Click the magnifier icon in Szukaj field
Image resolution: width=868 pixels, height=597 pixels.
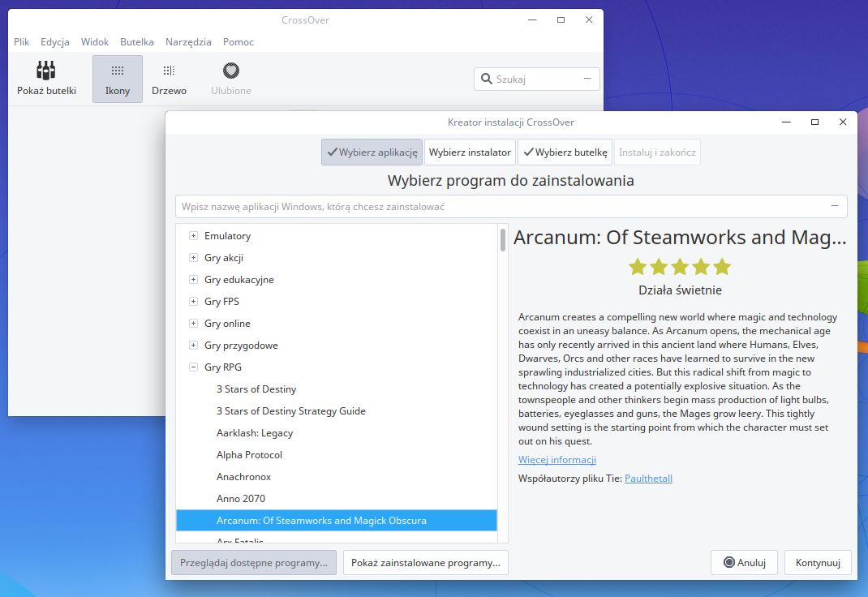[487, 79]
